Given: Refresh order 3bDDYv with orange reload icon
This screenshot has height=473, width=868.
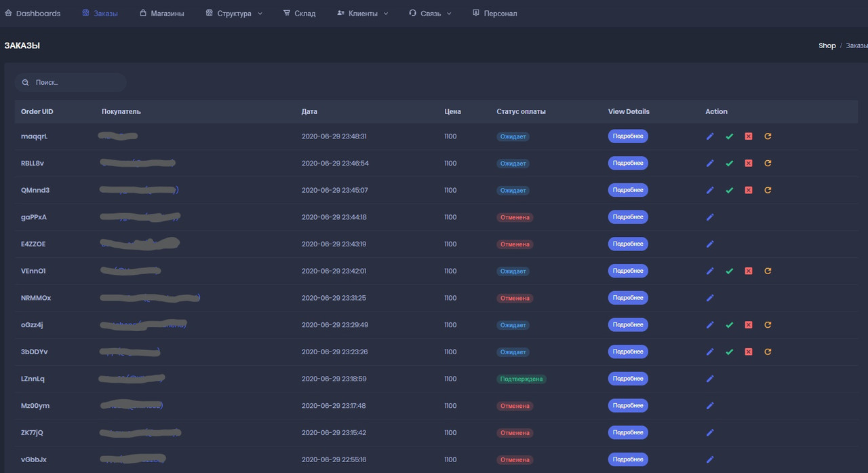Looking at the screenshot, I should pyautogui.click(x=768, y=352).
